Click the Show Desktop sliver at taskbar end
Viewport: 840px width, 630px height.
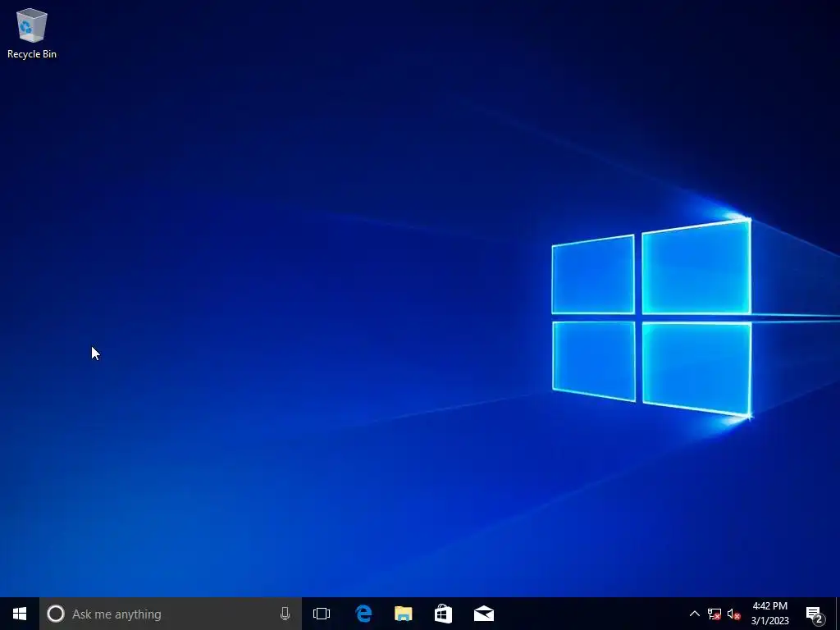(838, 614)
